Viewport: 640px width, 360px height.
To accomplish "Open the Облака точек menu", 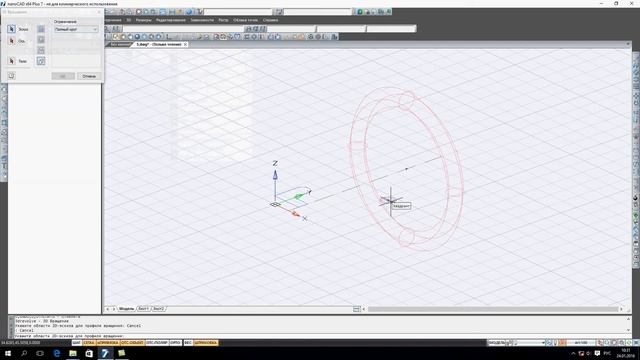I will (246, 20).
